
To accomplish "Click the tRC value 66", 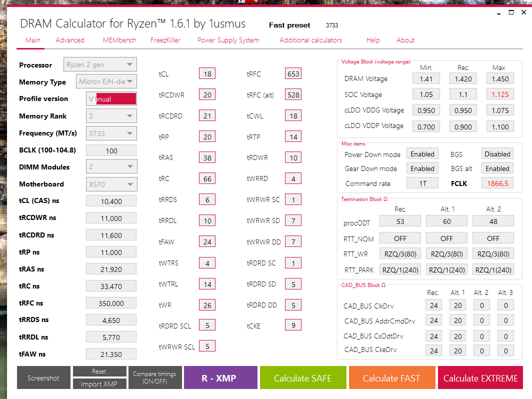I will pyautogui.click(x=207, y=178).
